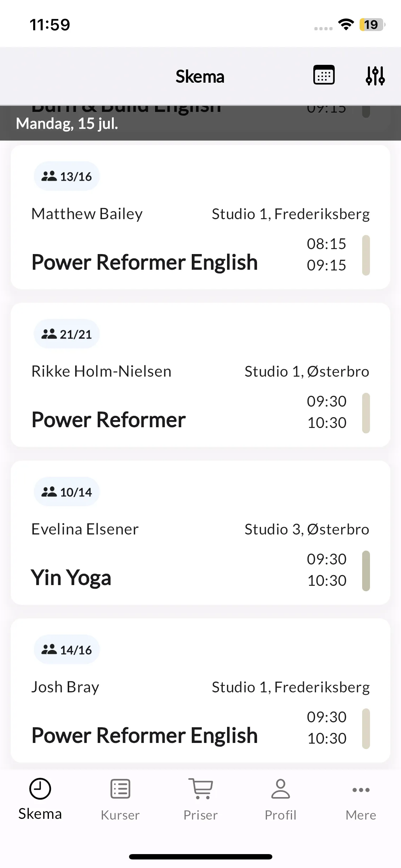Tap the 13/16 attendance badge
The image size is (401, 868).
point(67,176)
